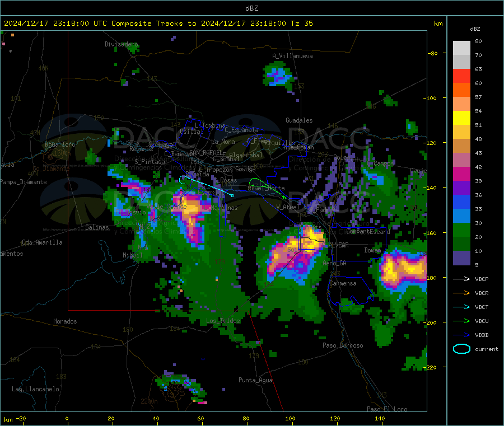Click the 100 km x-axis tick label
The width and height of the screenshot is (504, 426).
(290, 418)
